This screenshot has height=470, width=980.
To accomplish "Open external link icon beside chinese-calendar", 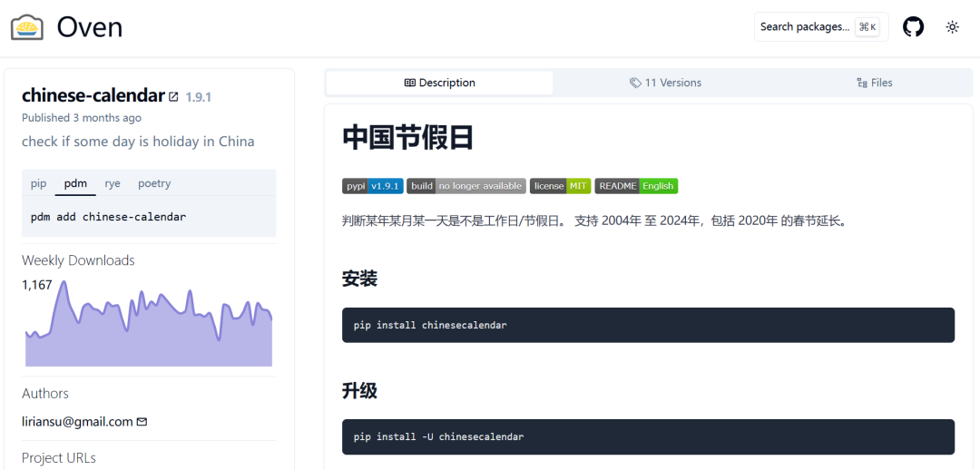I will click(173, 97).
